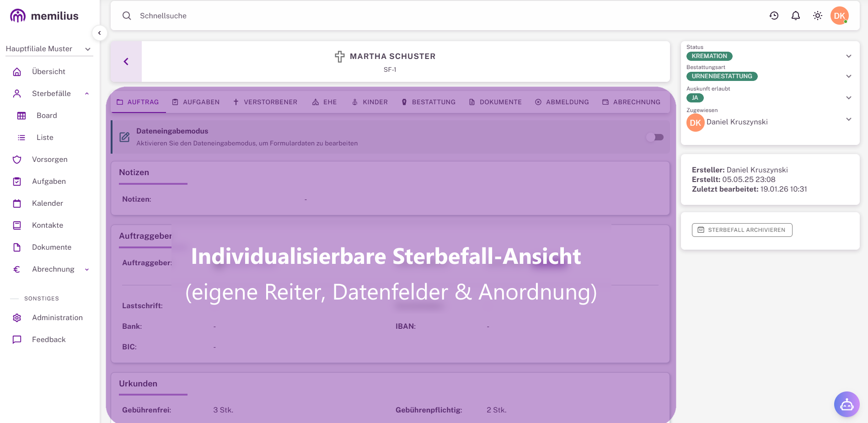The height and width of the screenshot is (423, 868).
Task: Switch to the Bestattung tab
Action: (429, 102)
